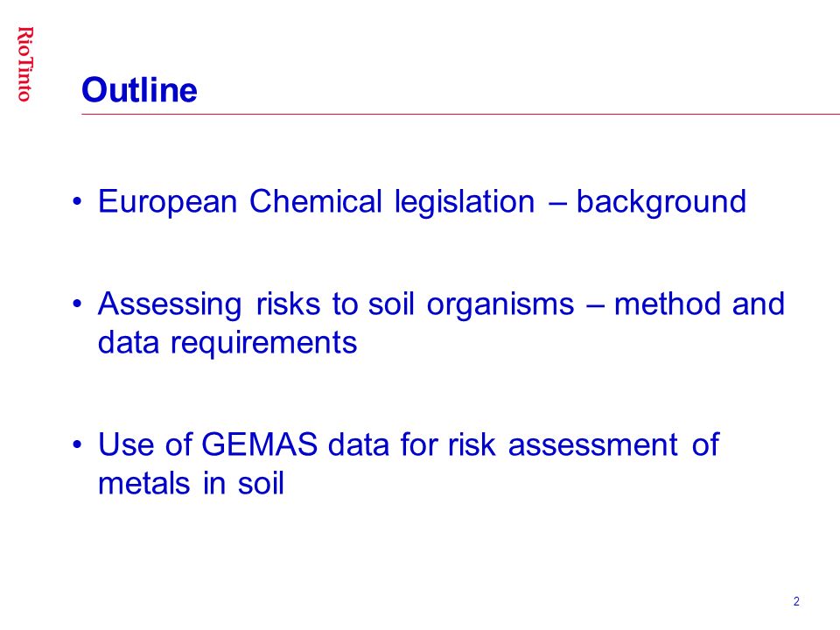The height and width of the screenshot is (630, 840).
Task: Click the first bullet point marker
Action: pyautogui.click(x=78, y=202)
